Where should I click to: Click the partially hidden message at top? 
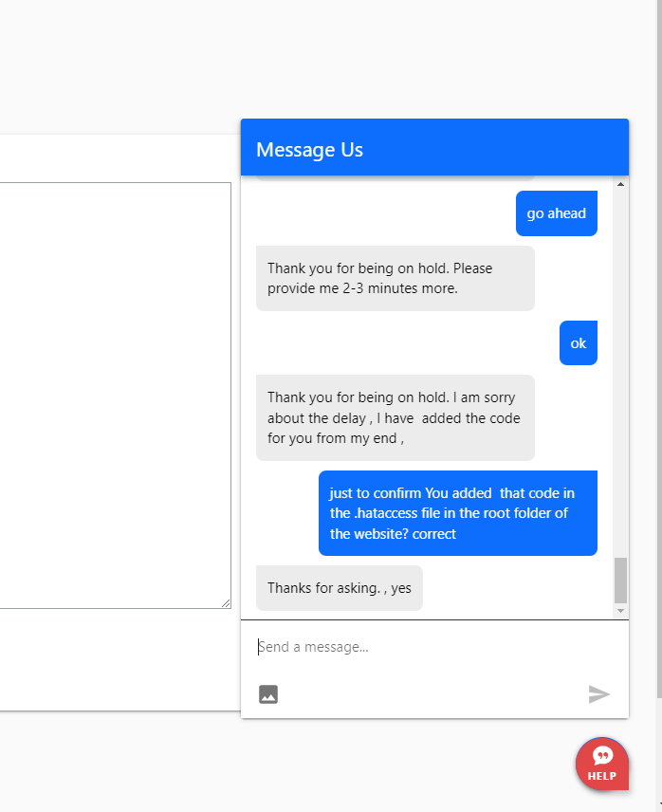(395, 178)
